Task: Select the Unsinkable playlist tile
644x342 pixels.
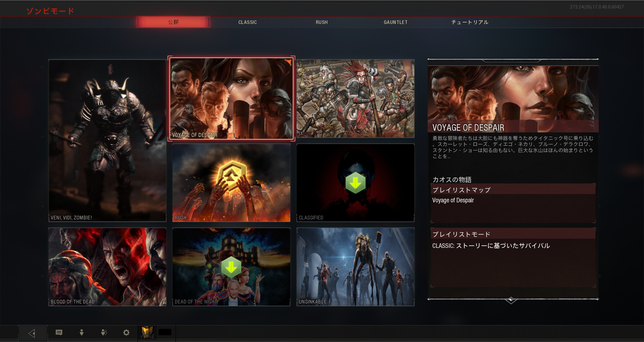Action: [355, 267]
